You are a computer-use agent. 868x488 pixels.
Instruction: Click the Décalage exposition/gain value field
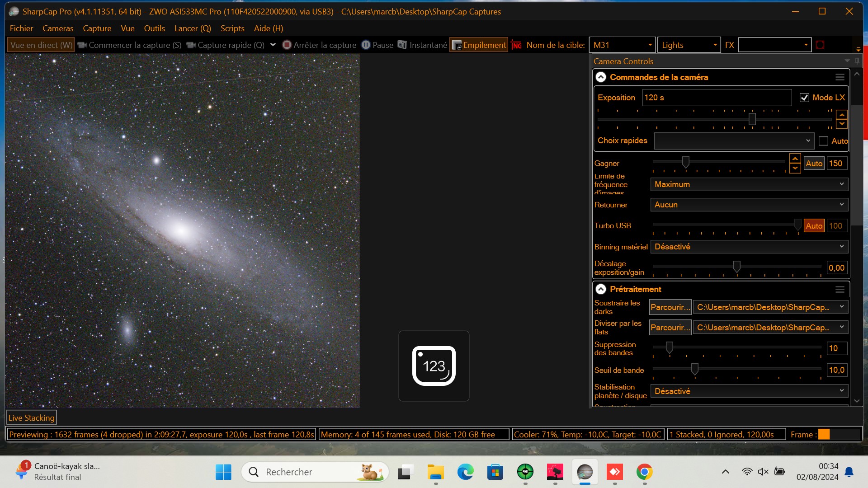pos(837,268)
